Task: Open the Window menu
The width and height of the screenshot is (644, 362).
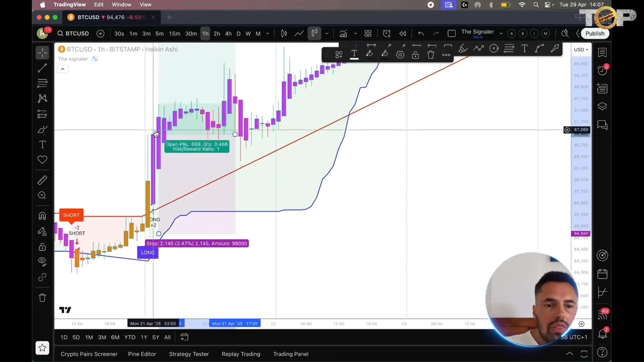Action: pyautogui.click(x=121, y=5)
